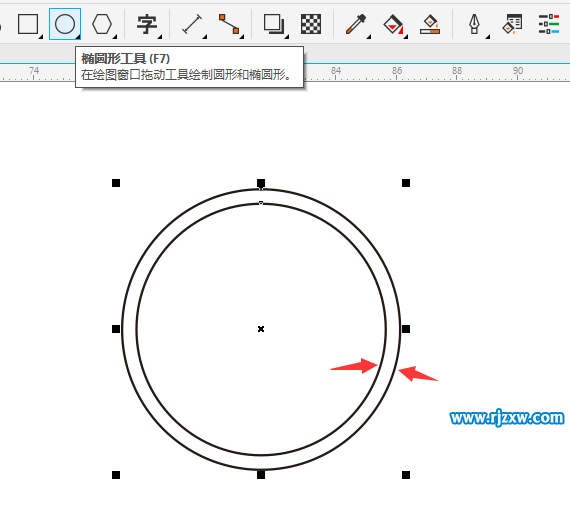Viewport: 570px width, 524px height.
Task: Select the Interactive Fill tool
Action: coord(393,24)
